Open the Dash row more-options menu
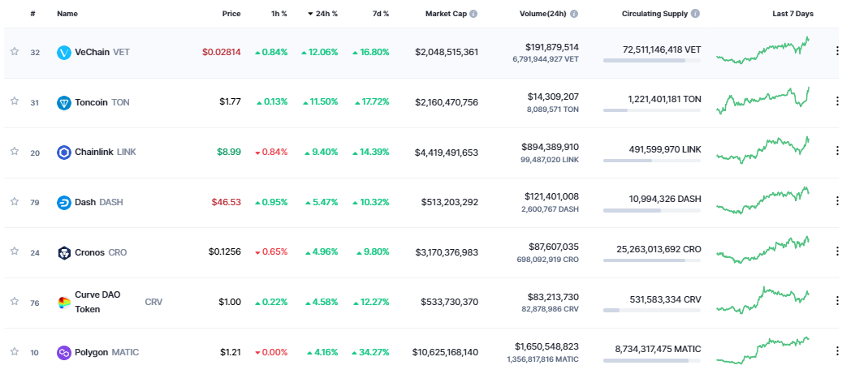Image resolution: width=868 pixels, height=374 pixels. pos(837,201)
